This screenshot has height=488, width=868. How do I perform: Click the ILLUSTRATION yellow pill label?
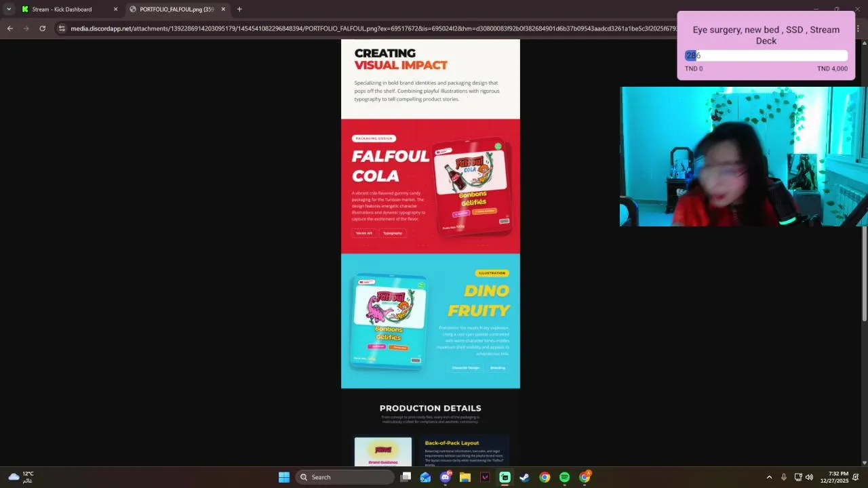492,273
